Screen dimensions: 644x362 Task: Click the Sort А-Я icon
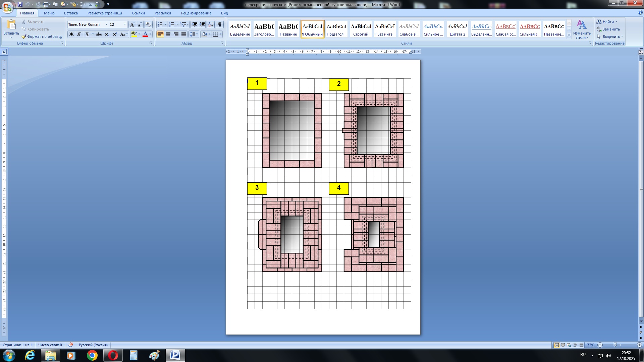211,24
